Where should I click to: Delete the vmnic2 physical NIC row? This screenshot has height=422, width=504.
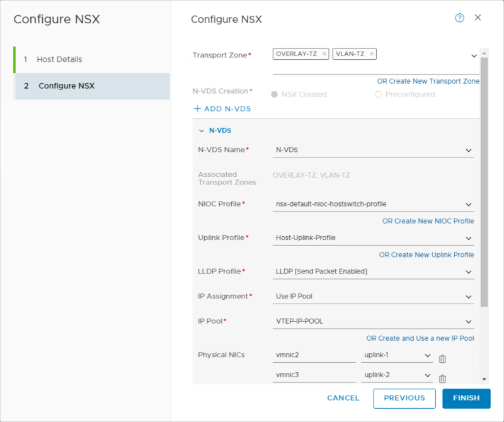(442, 358)
